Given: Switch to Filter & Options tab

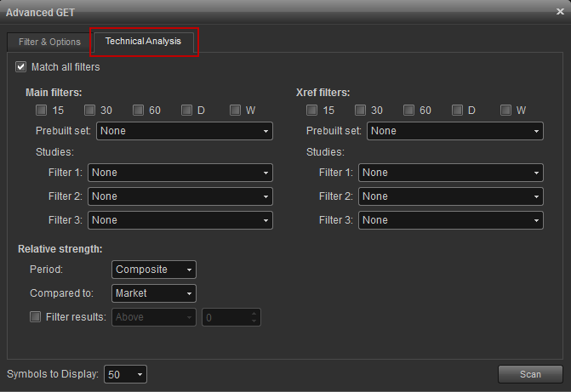Looking at the screenshot, I should 49,42.
